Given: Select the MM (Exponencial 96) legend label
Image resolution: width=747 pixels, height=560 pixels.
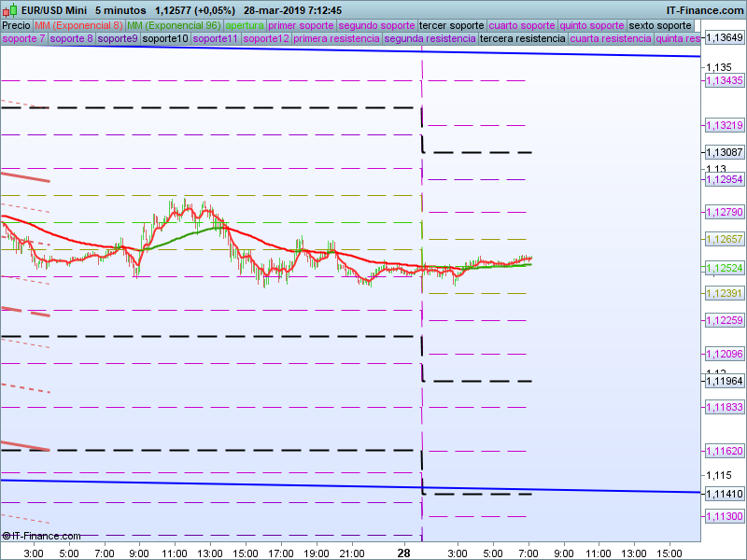Looking at the screenshot, I should pyautogui.click(x=174, y=24).
